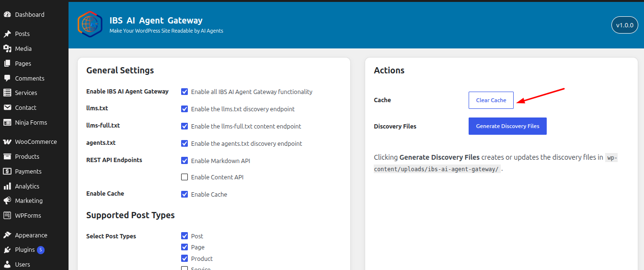Click the WooCommerce logo icon

pyautogui.click(x=7, y=142)
